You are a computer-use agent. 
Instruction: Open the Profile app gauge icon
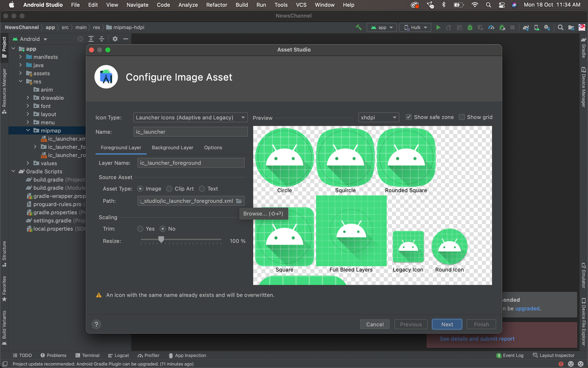click(491, 28)
